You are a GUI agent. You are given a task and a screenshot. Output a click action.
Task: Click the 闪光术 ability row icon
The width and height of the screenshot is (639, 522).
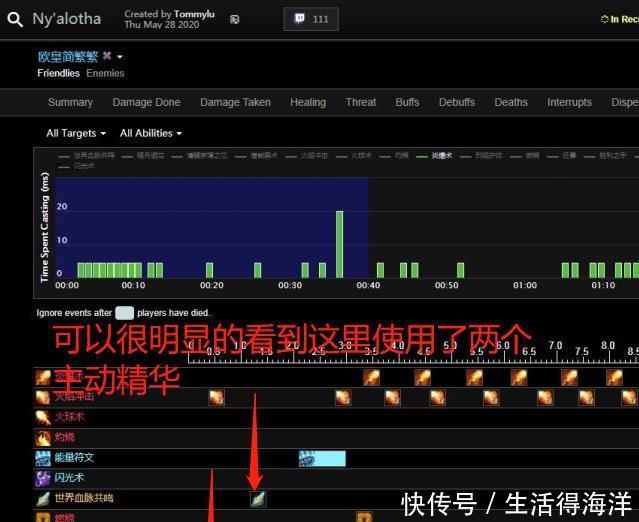pos(43,478)
